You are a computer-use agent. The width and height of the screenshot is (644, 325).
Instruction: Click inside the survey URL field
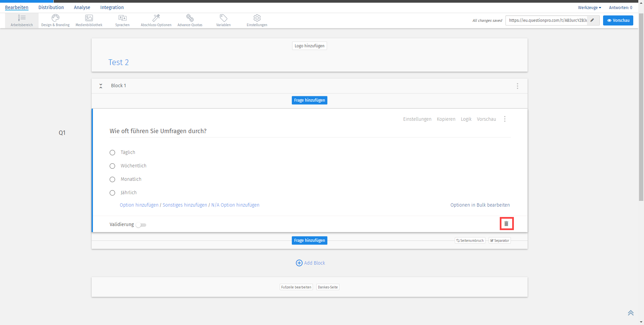click(x=547, y=20)
